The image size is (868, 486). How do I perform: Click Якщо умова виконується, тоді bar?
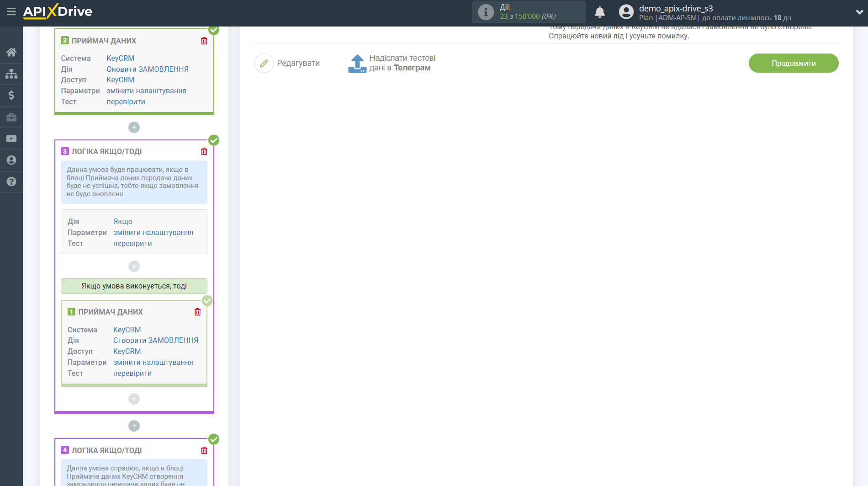(x=134, y=286)
